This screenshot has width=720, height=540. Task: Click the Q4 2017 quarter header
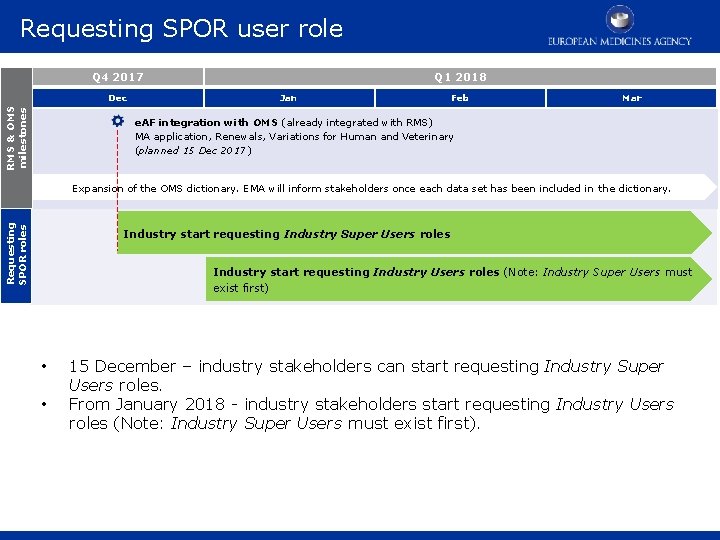(118, 77)
